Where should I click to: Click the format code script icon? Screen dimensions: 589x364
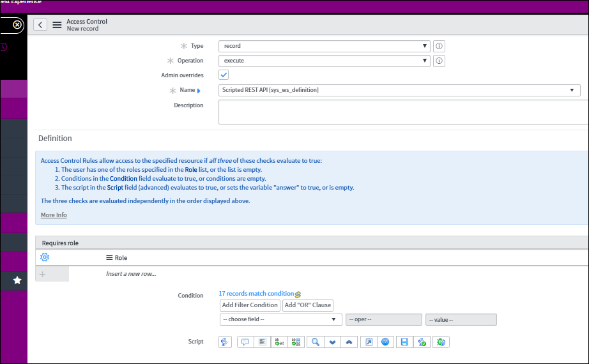(262, 342)
